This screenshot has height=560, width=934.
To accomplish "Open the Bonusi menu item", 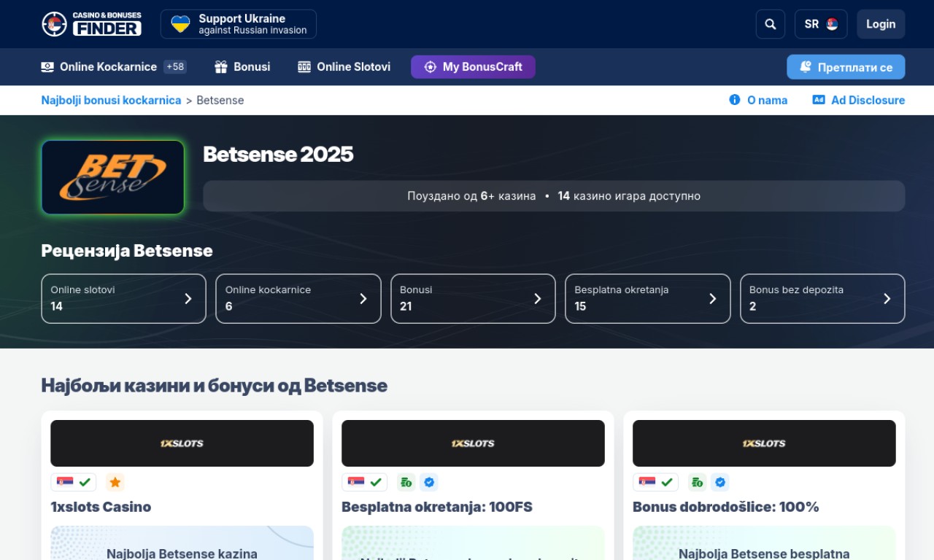I will [x=242, y=67].
